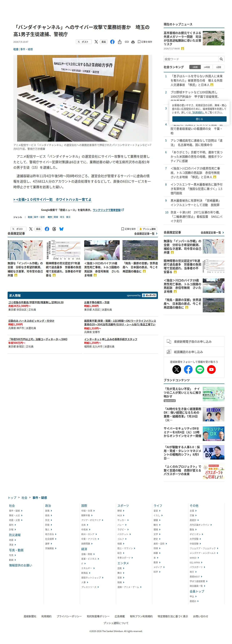Open MLB chevron link in the footer
The height and width of the screenshot is (644, 232).
click(121, 515)
